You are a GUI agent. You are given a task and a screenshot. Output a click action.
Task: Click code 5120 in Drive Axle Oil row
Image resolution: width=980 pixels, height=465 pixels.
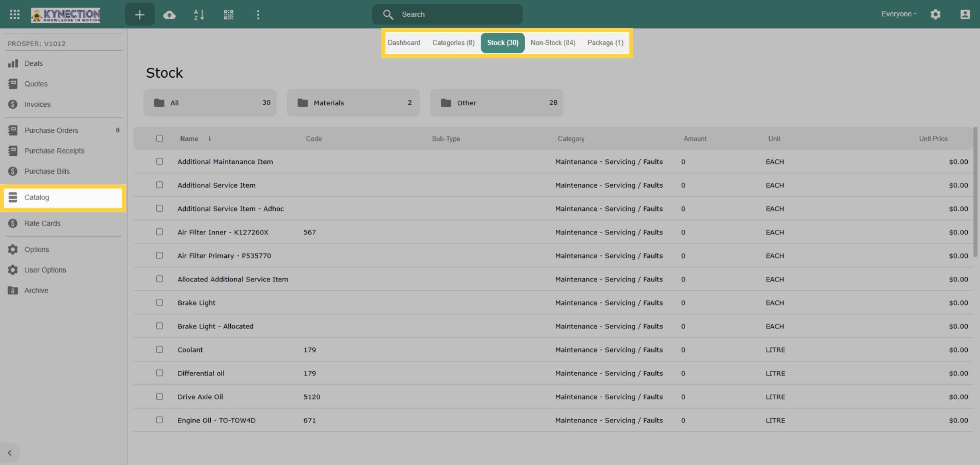pos(312,397)
